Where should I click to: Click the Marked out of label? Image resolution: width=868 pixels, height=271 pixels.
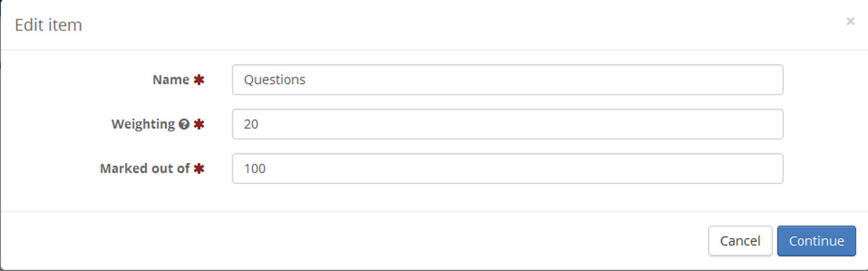(x=145, y=168)
